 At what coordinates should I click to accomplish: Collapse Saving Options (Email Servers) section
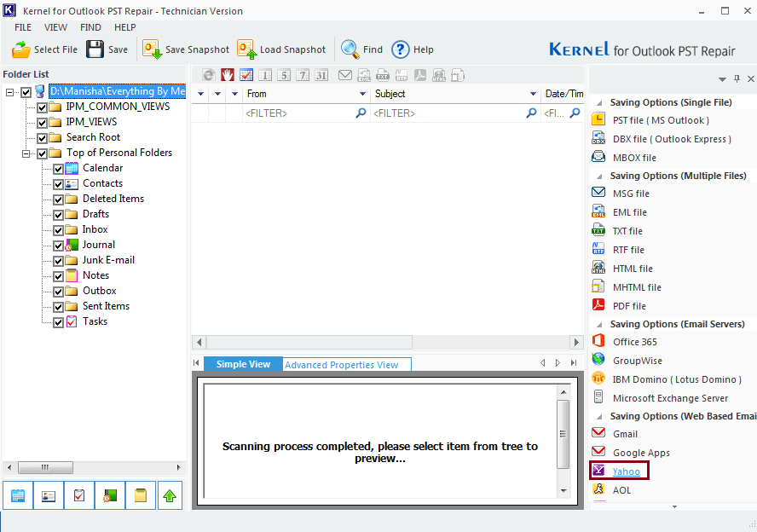point(599,325)
